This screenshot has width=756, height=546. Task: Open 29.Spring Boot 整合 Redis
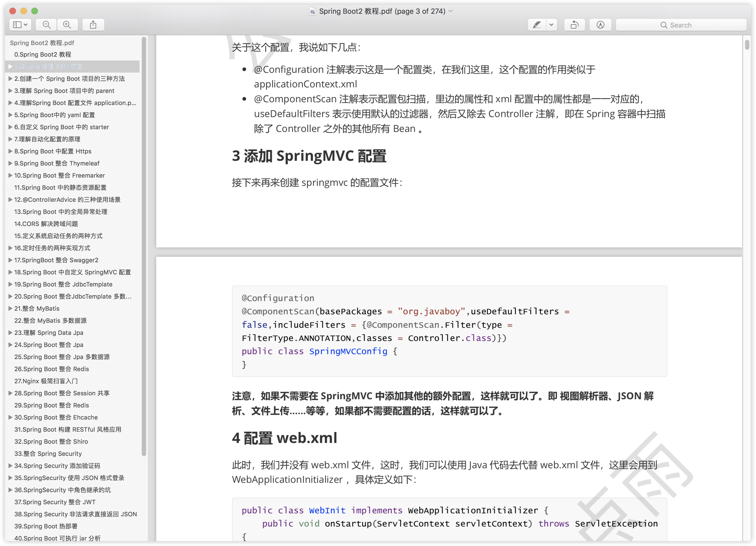(x=51, y=405)
